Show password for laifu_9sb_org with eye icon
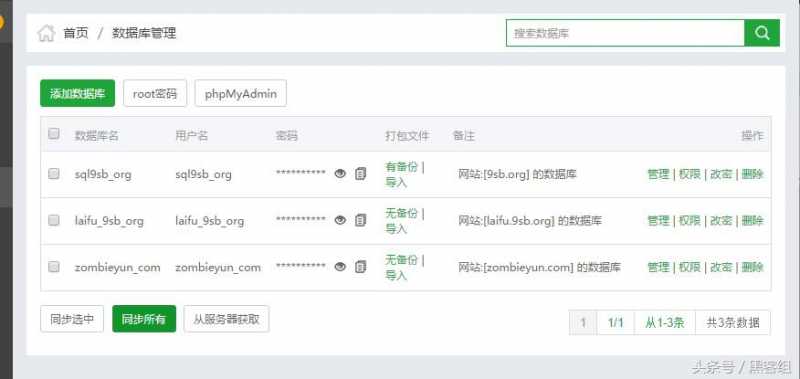 (x=340, y=220)
